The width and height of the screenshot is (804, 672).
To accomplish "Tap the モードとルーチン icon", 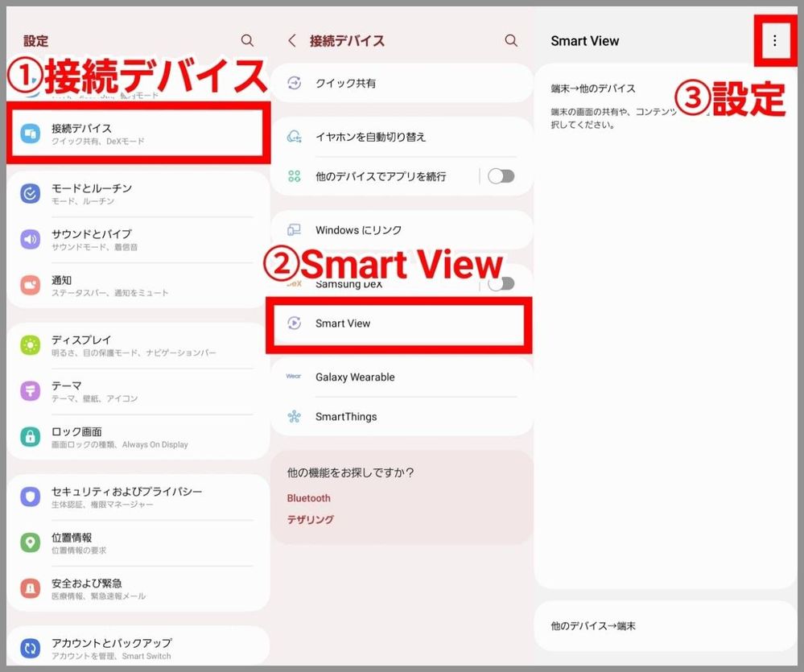I will tap(31, 194).
